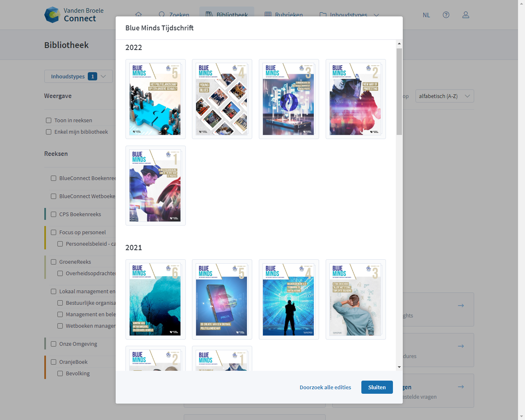Open Blue Minds 2021 issue 4 cover
Screen dimensions: 525x420
289,299
